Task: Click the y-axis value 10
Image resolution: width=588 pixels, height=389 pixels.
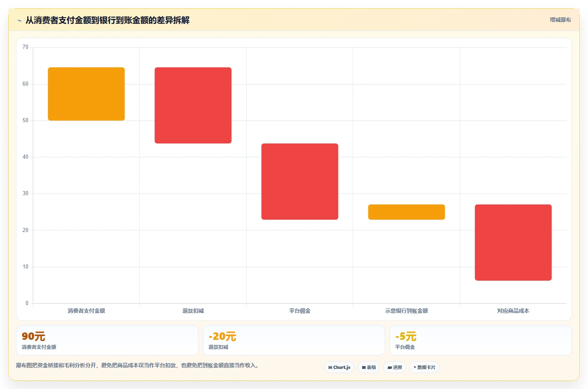Action: pyautogui.click(x=25, y=267)
